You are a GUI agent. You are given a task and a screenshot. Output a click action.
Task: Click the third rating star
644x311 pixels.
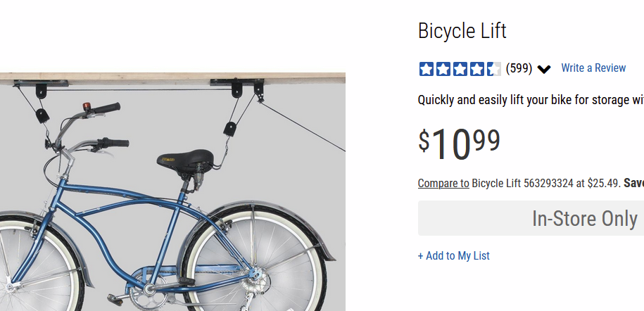[460, 69]
